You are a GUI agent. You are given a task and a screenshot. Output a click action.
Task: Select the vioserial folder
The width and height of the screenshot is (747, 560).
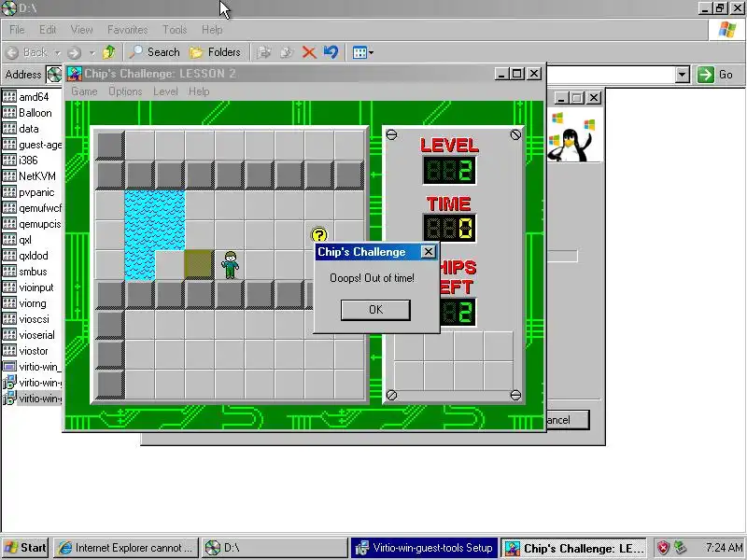pyautogui.click(x=29, y=335)
